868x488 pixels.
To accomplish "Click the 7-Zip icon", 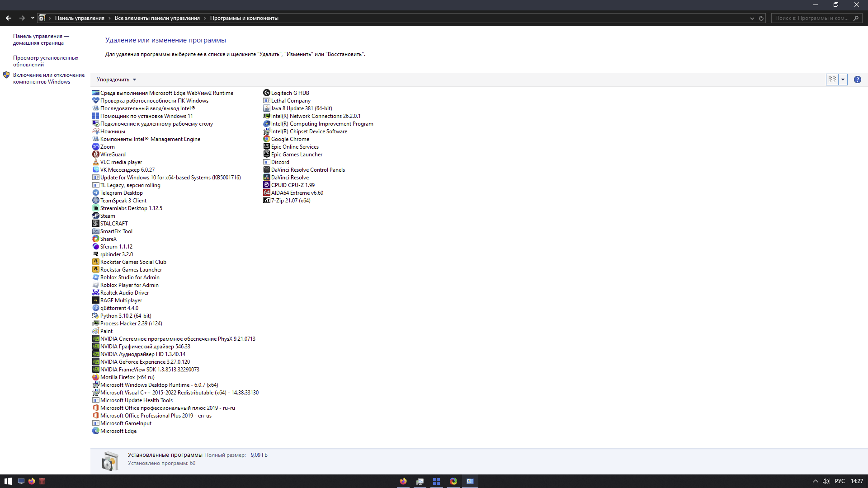I will click(x=266, y=201).
